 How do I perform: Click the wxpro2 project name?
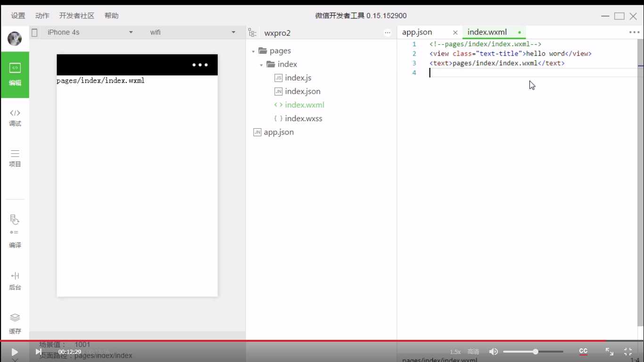(x=277, y=33)
